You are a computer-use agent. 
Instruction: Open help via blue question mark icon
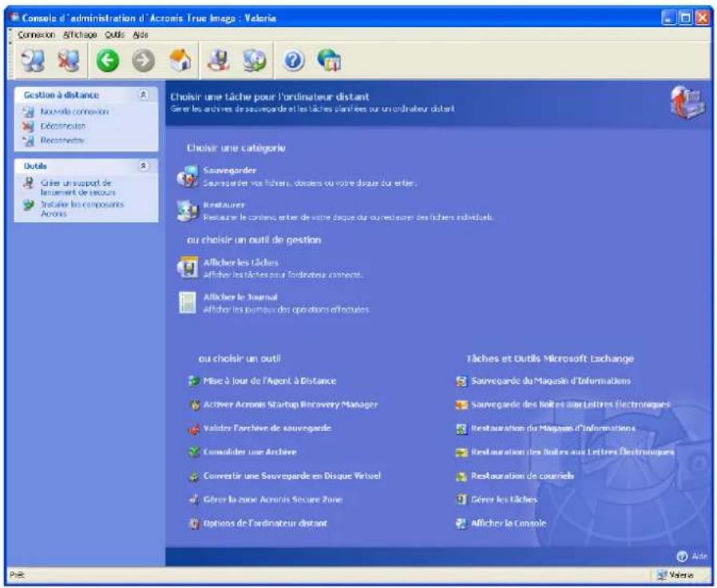(x=294, y=61)
